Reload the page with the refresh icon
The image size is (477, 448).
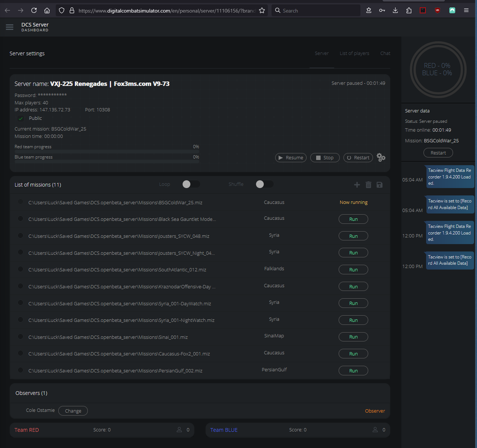(x=34, y=11)
